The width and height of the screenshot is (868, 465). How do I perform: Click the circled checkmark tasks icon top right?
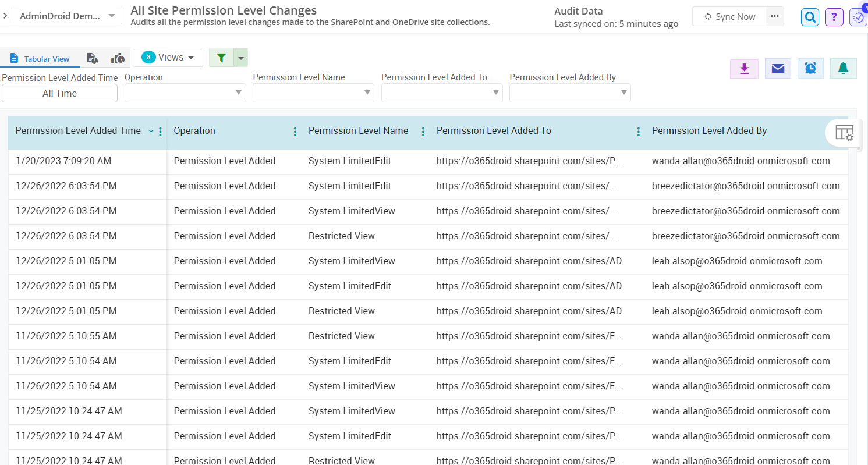click(859, 17)
